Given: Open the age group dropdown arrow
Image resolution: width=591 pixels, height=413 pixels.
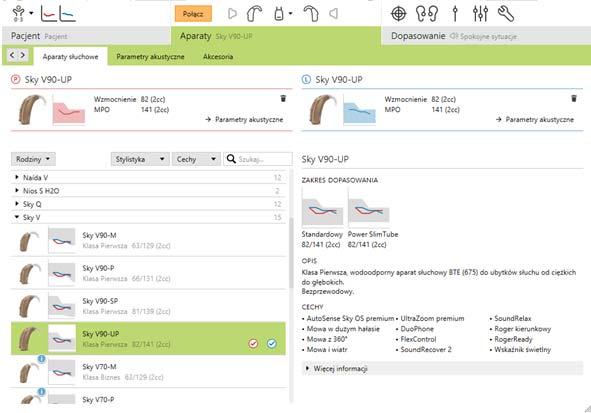Looking at the screenshot, I should point(31,13).
